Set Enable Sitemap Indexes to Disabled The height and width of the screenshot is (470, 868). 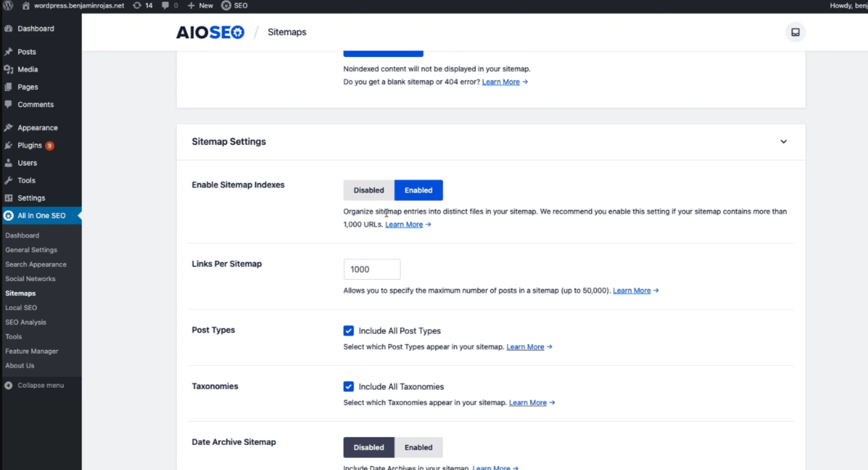pos(368,190)
